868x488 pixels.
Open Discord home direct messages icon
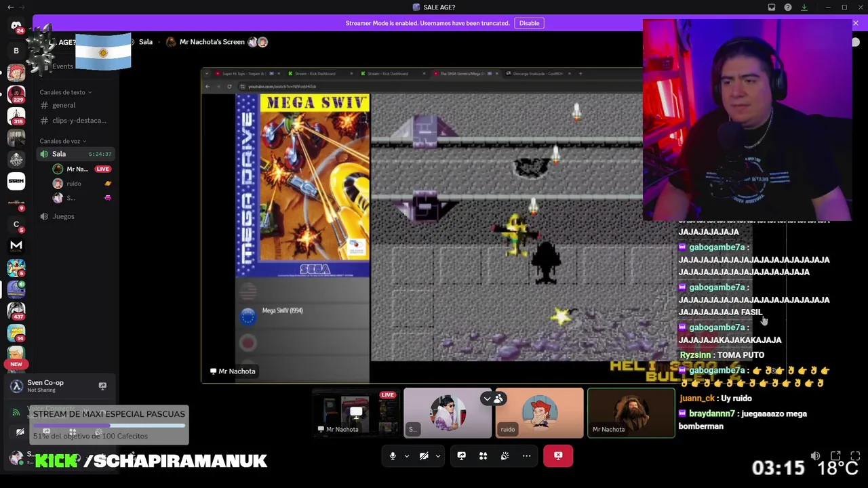coord(16,27)
